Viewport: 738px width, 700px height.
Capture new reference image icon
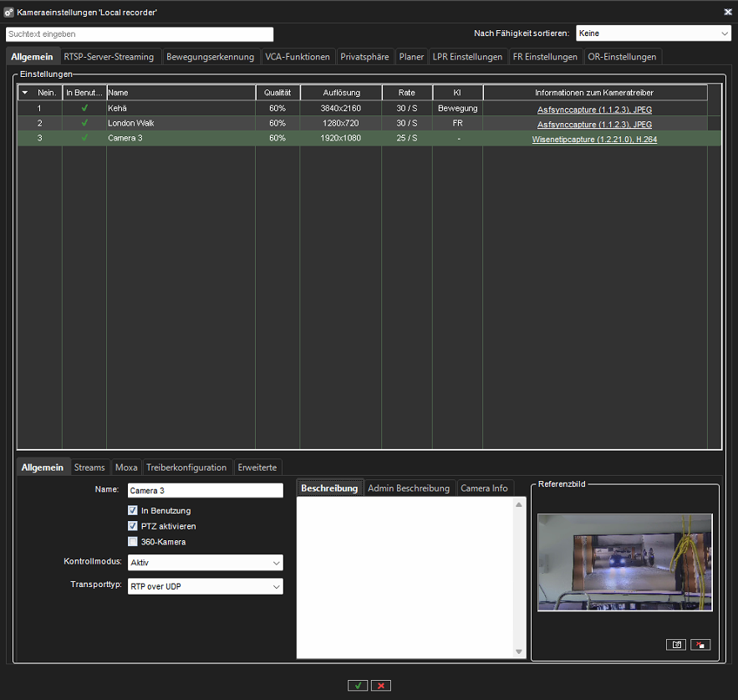(676, 645)
